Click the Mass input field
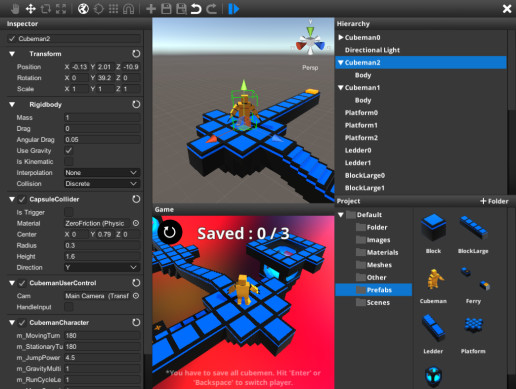Image resolution: width=516 pixels, height=389 pixels. (x=102, y=117)
